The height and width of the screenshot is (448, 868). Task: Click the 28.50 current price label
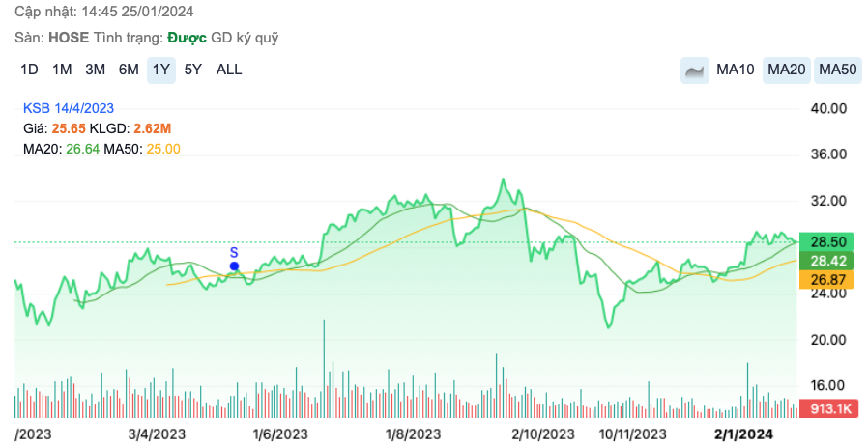[830, 241]
